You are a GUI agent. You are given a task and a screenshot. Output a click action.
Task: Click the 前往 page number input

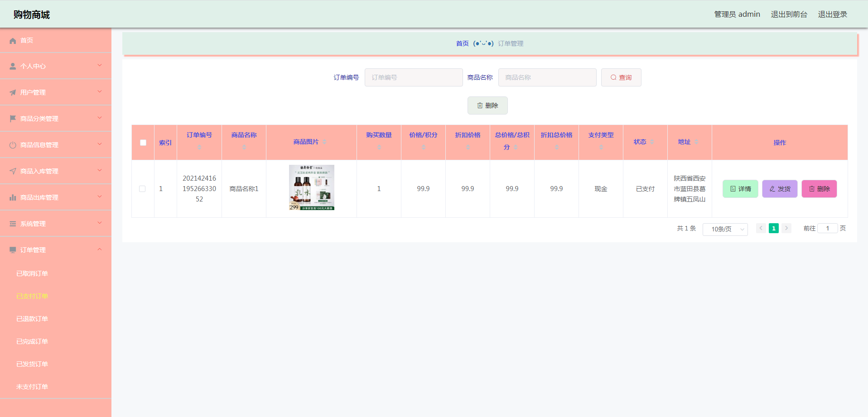pos(827,228)
